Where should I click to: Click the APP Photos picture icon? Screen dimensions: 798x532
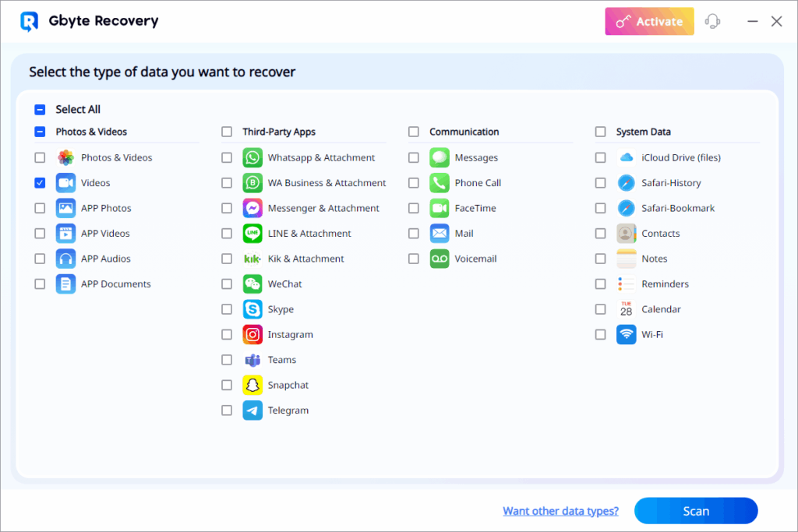point(65,208)
